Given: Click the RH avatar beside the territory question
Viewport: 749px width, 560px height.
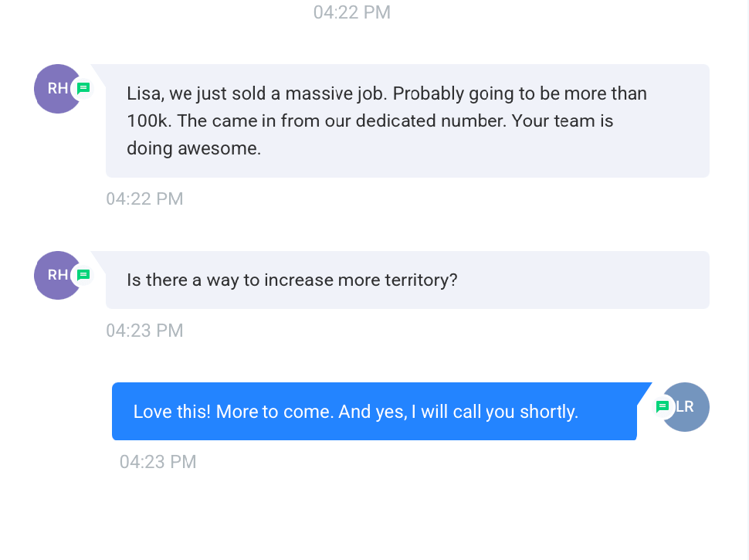Looking at the screenshot, I should click(x=54, y=275).
